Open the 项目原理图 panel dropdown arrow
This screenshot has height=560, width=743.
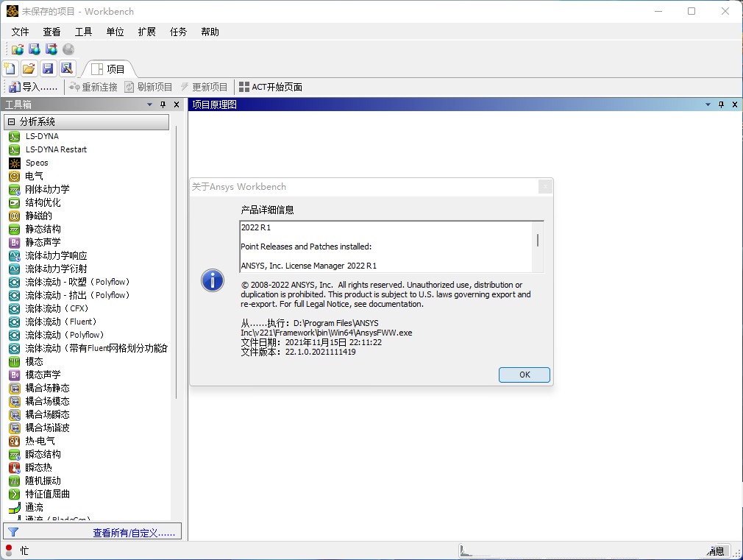(708, 104)
